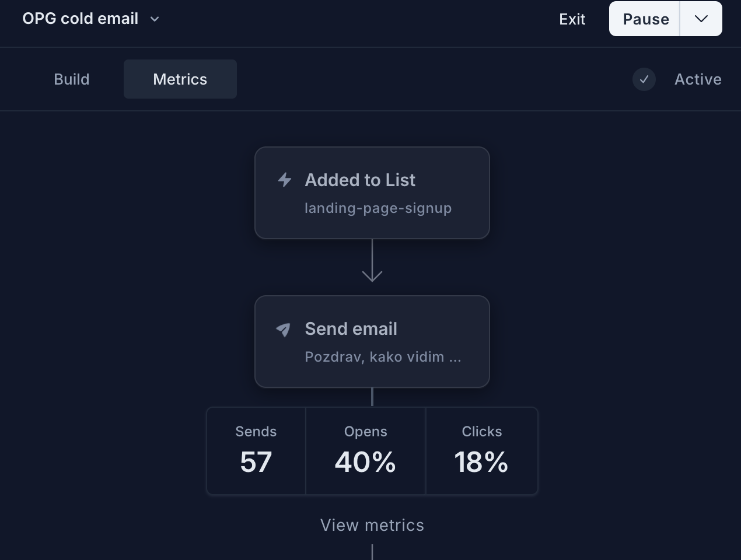
Task: Select the Added to List trigger node
Action: tap(372, 192)
